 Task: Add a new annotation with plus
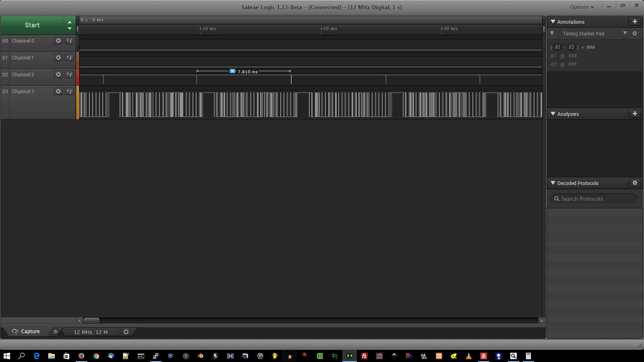pyautogui.click(x=635, y=22)
